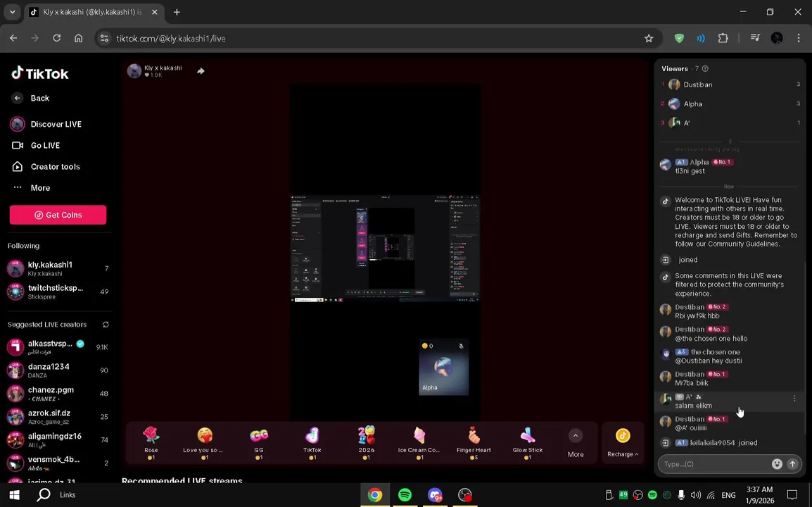Open the Extensions puzzle icon
This screenshot has width=812, height=507.
point(723,38)
